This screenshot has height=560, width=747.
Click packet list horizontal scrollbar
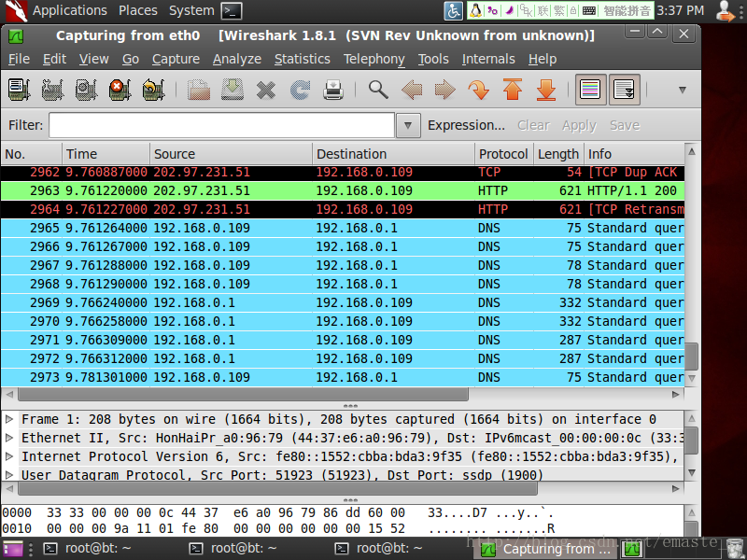243,394
